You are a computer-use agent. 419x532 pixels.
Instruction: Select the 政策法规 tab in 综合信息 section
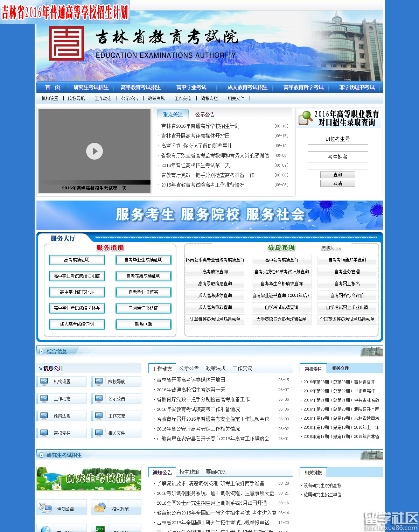tap(216, 368)
